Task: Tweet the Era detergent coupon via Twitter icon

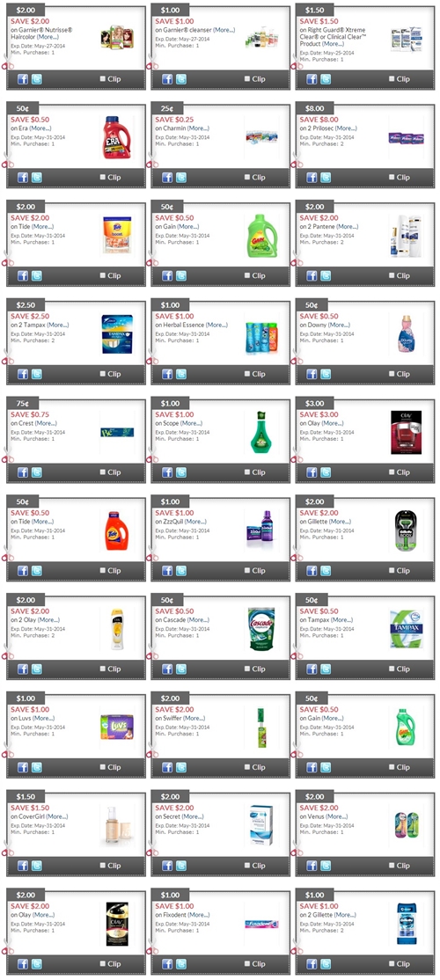Action: tap(37, 178)
